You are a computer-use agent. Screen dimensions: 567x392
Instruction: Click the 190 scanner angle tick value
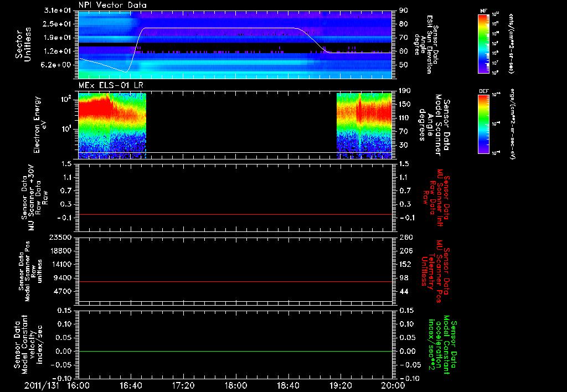pos(405,90)
